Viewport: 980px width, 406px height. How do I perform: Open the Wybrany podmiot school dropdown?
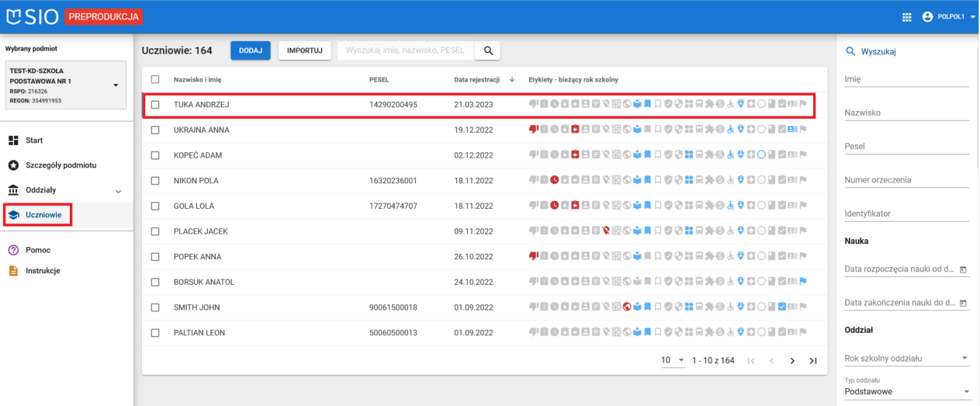point(116,85)
